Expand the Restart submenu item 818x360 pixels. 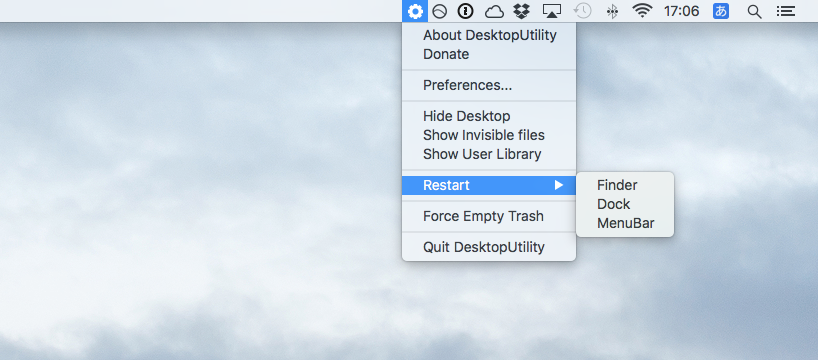click(x=489, y=185)
